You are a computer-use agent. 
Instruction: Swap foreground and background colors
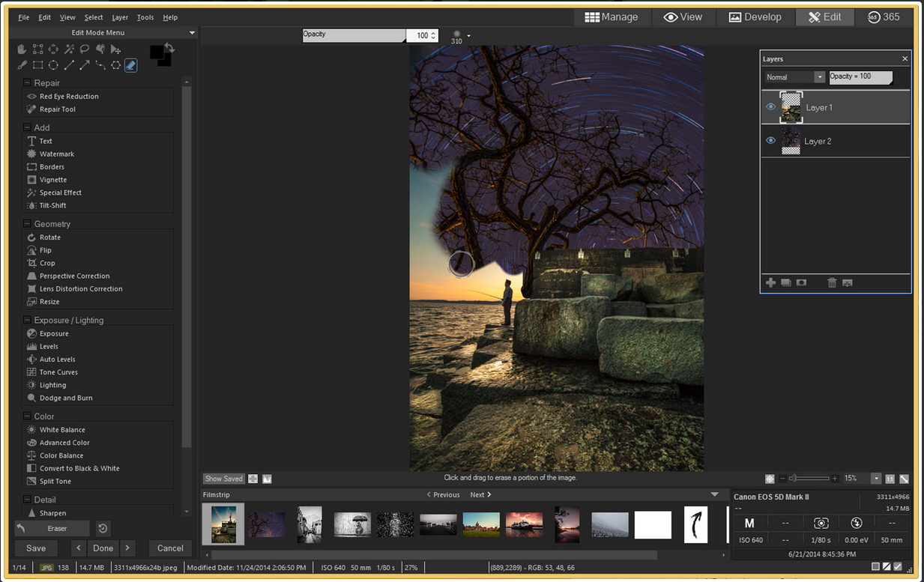(x=170, y=49)
